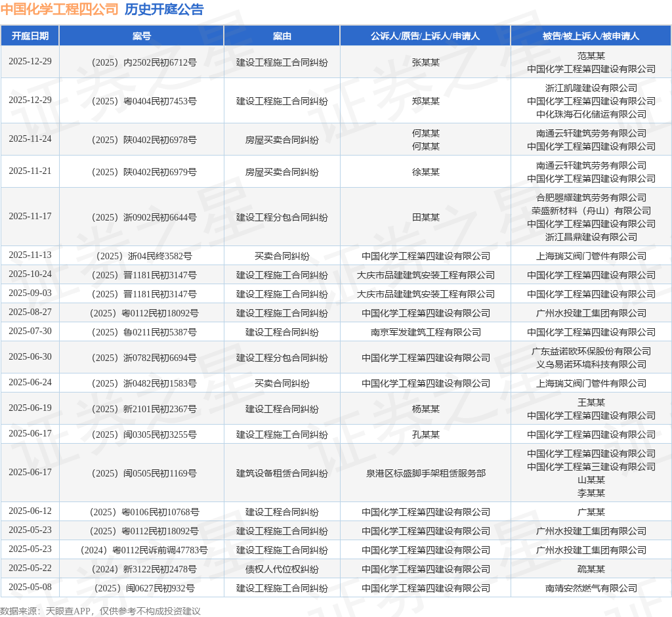672x617 pixels.
Task: Select case number (2025) 浙0902民初6644号
Action: 144,217
